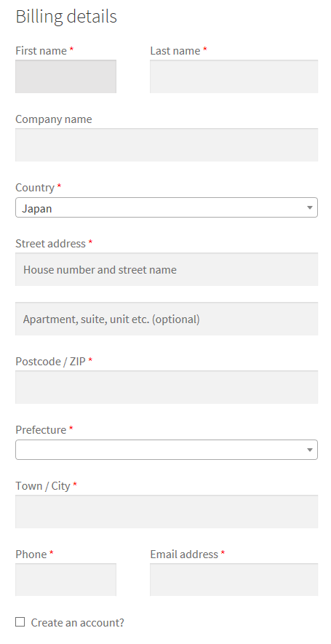Click the House number and street name field
Image resolution: width=331 pixels, height=644 pixels.
pos(167,269)
